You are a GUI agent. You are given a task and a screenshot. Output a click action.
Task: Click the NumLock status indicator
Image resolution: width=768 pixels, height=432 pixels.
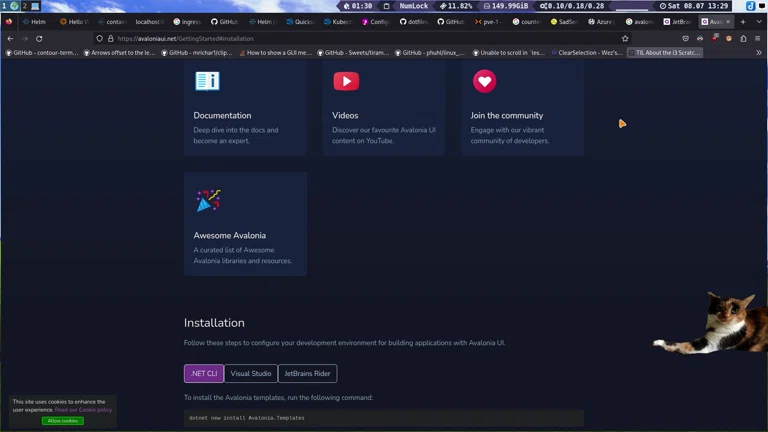pyautogui.click(x=413, y=6)
